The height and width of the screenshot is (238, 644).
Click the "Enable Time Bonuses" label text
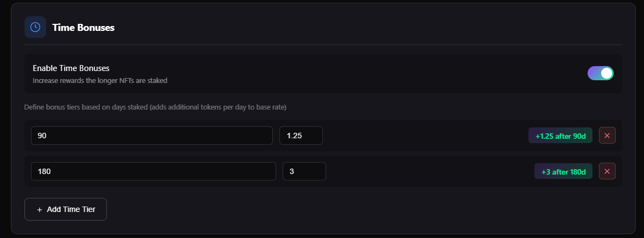point(71,68)
